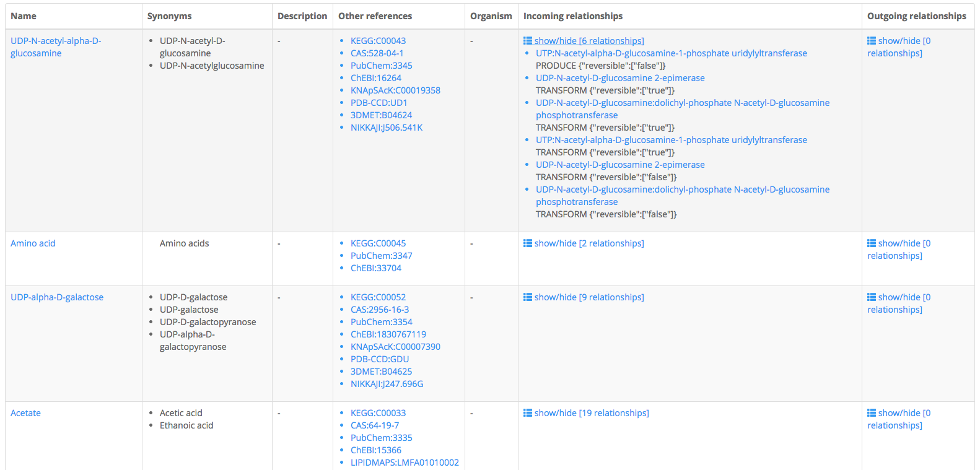This screenshot has width=980, height=470.
Task: Click outgoing list icon in UDP-N-acetyl-alpha-D-glucosamine row
Action: 872,41
